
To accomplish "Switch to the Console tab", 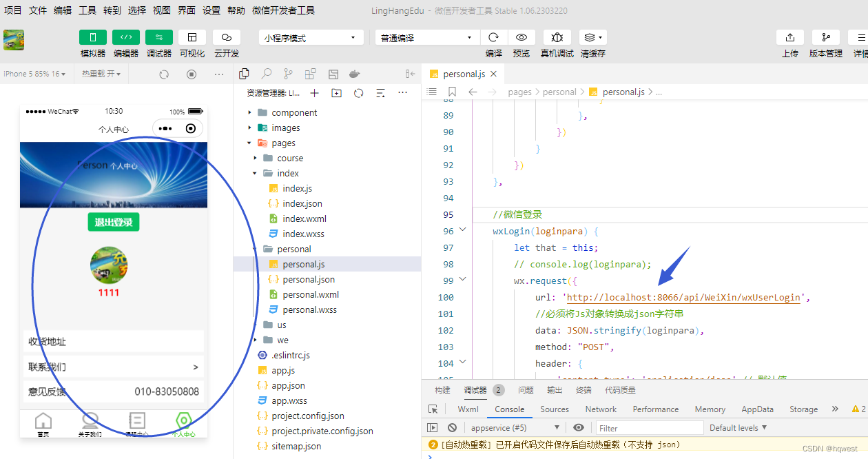I will 509,409.
